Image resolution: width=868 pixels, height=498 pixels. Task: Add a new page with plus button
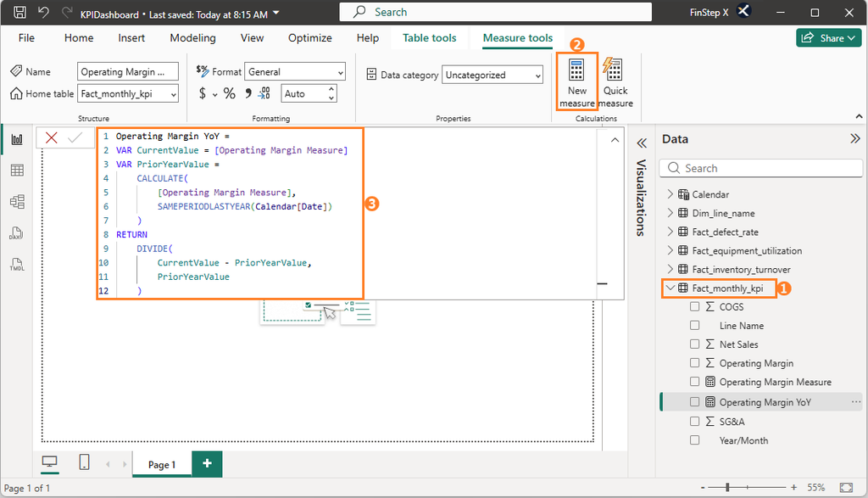pos(207,464)
